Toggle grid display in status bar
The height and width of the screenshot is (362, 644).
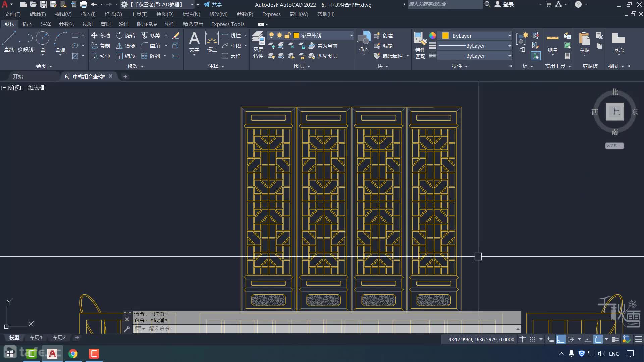[x=522, y=339]
